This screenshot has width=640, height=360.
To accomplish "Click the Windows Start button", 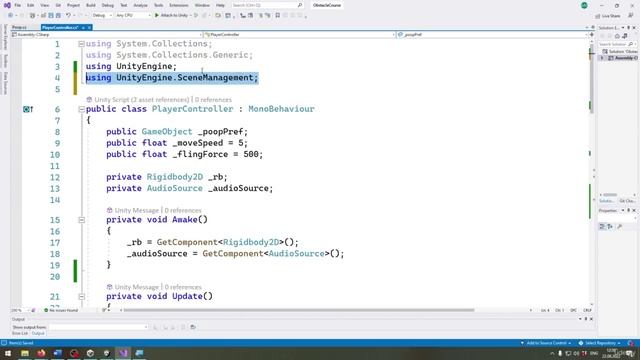I will click(8, 353).
